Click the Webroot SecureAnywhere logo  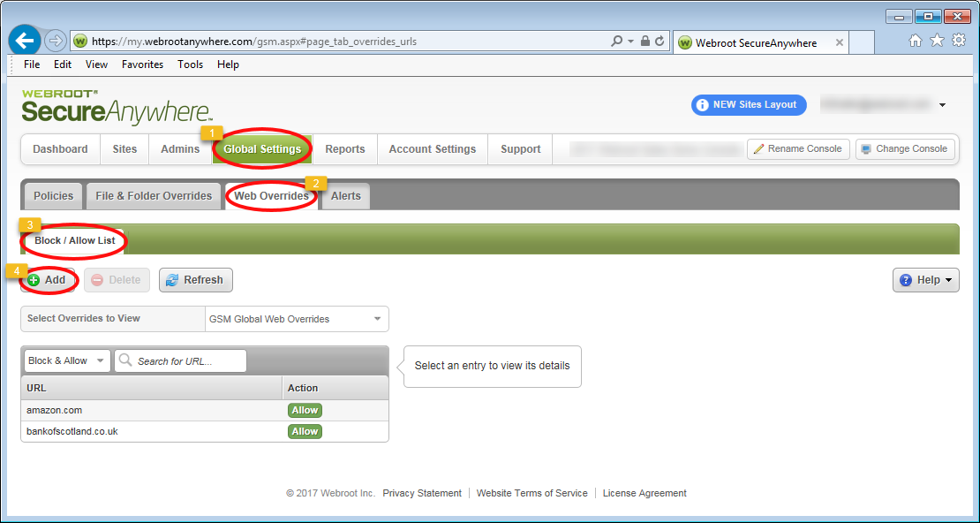pyautogui.click(x=117, y=106)
